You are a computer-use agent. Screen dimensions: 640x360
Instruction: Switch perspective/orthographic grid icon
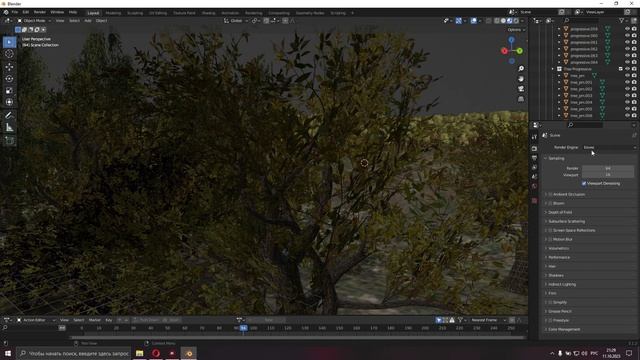tap(521, 99)
